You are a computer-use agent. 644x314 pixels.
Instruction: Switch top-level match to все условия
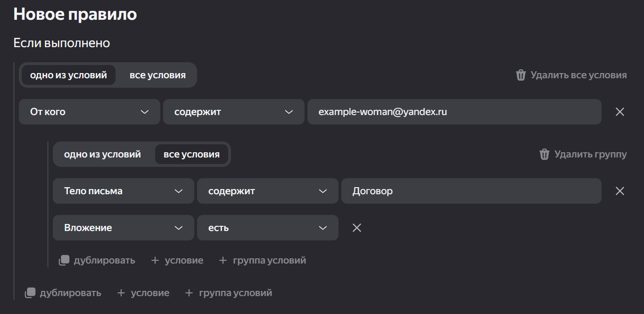pyautogui.click(x=157, y=75)
